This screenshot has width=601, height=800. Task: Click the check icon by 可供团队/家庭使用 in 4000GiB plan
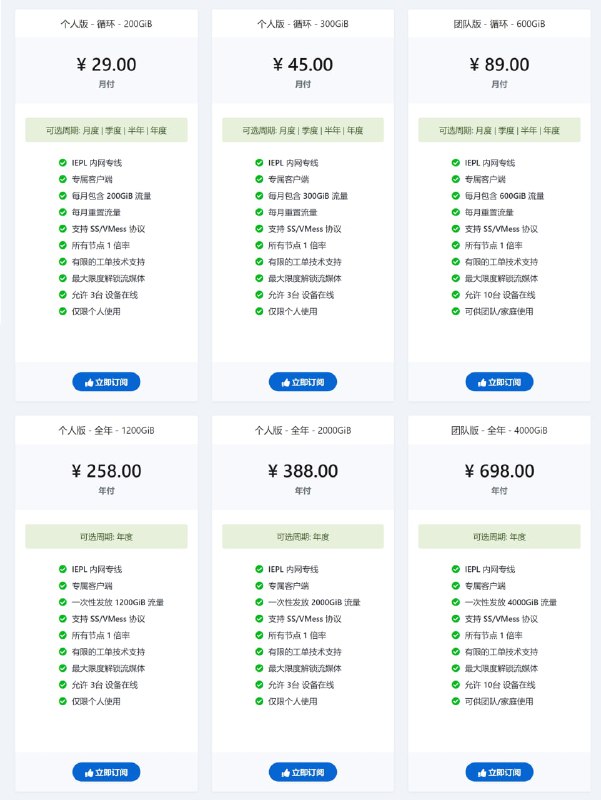456,701
